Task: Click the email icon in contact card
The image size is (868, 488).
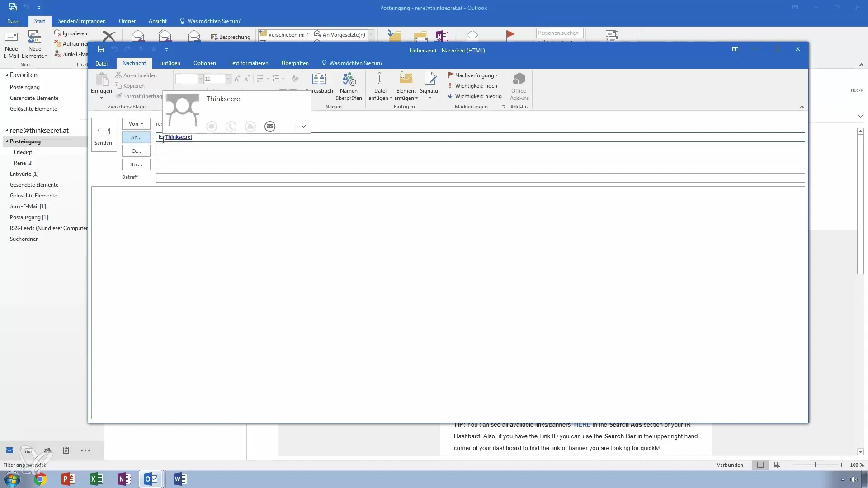Action: coord(270,127)
